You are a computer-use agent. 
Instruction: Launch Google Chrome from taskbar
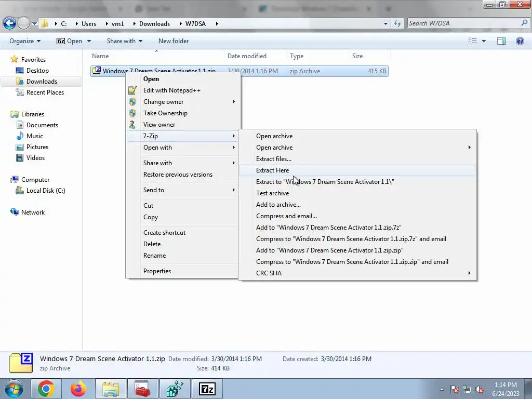46,389
